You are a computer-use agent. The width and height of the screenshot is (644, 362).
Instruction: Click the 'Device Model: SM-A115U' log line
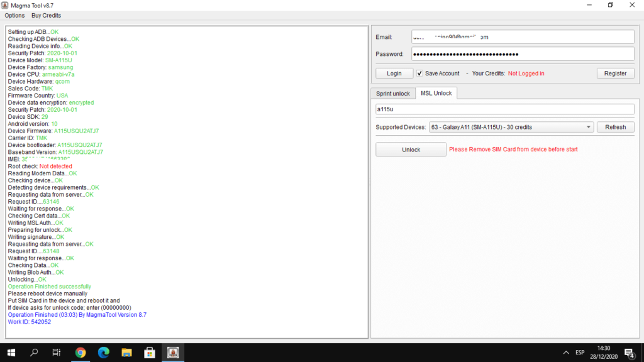[40, 60]
